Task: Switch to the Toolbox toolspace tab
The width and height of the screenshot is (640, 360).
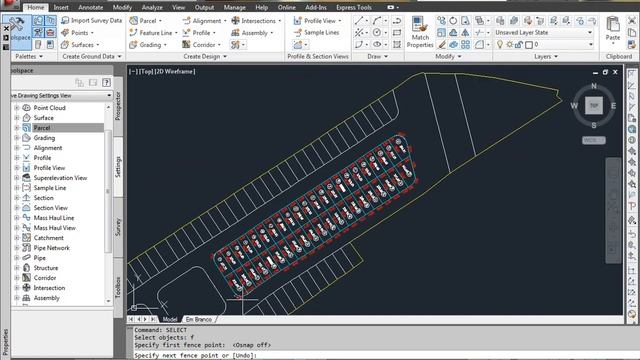Action: 118,287
